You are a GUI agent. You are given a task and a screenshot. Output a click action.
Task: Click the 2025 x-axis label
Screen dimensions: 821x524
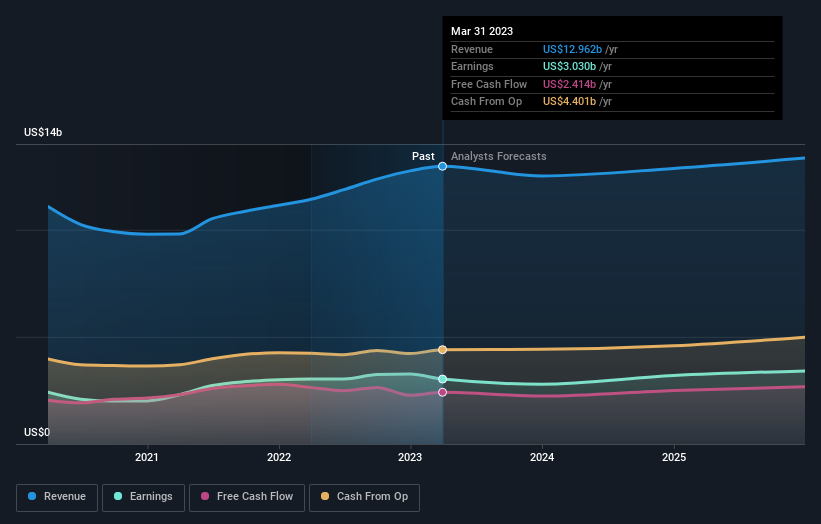(674, 458)
